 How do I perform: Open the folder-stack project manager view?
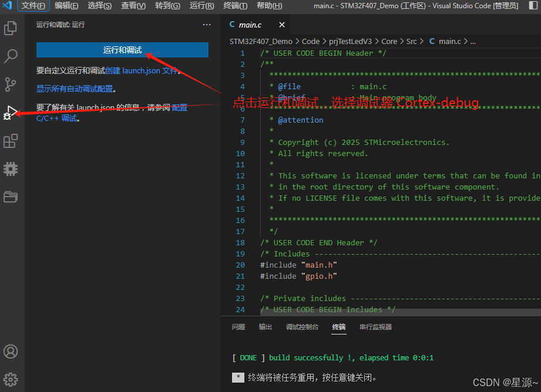pyautogui.click(x=11, y=197)
